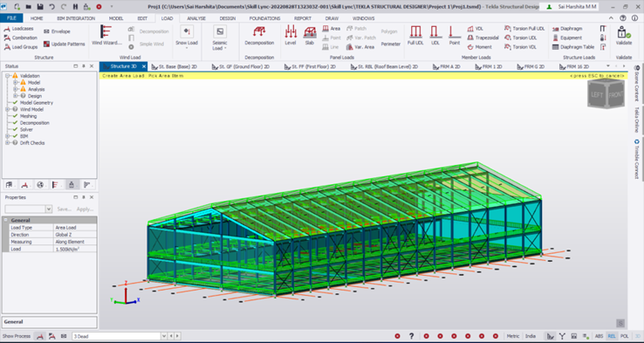Toggle the REL coordinate mode
This screenshot has height=343, width=644.
pos(612,336)
